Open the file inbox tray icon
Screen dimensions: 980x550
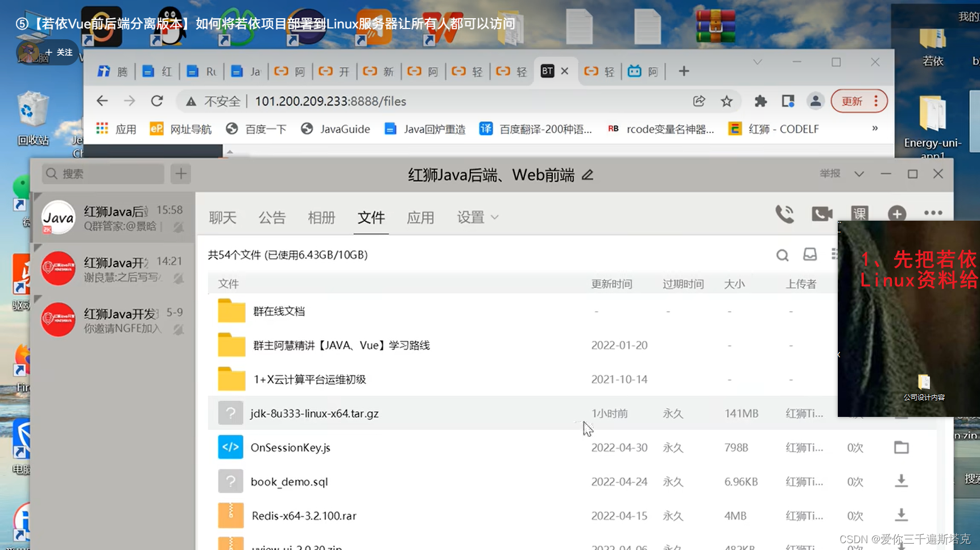coord(810,254)
